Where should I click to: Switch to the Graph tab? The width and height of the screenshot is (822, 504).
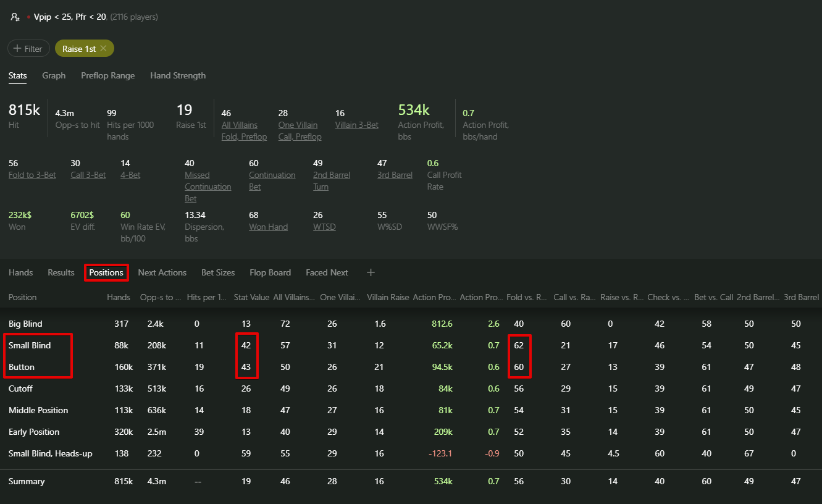click(54, 75)
